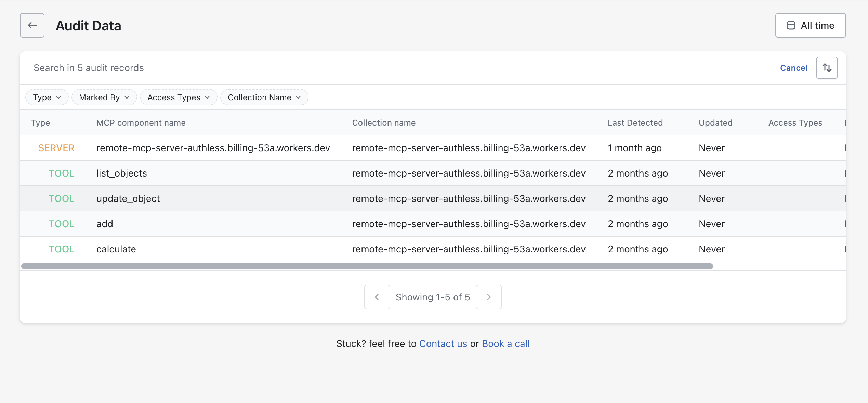Cancel the audit record search

coord(793,68)
